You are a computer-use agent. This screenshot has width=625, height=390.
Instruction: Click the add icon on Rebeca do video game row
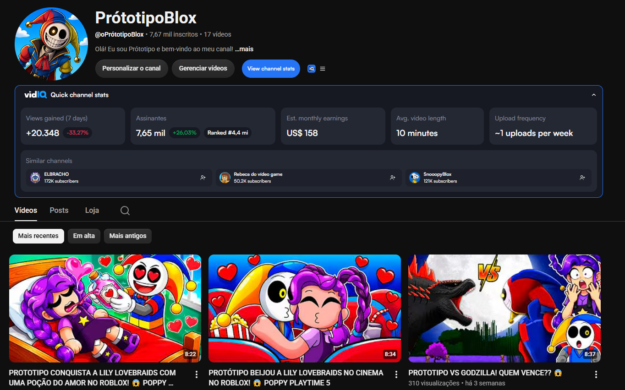(x=392, y=177)
